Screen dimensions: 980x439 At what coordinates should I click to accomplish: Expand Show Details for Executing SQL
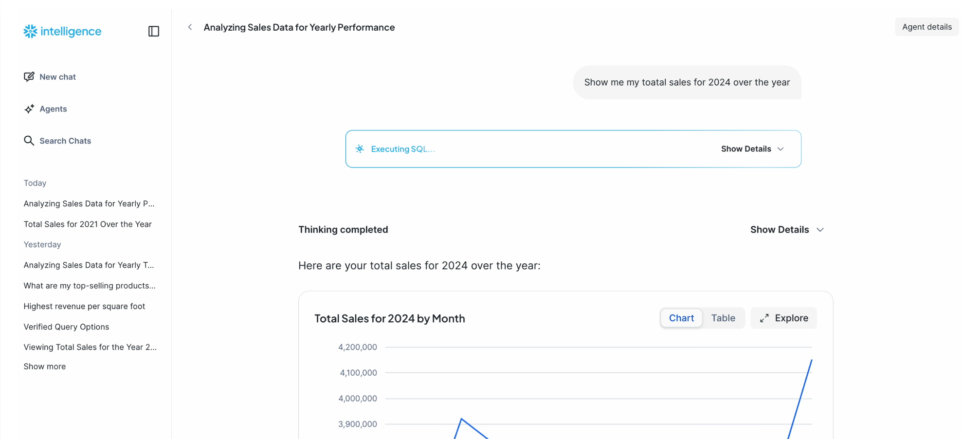click(x=752, y=149)
